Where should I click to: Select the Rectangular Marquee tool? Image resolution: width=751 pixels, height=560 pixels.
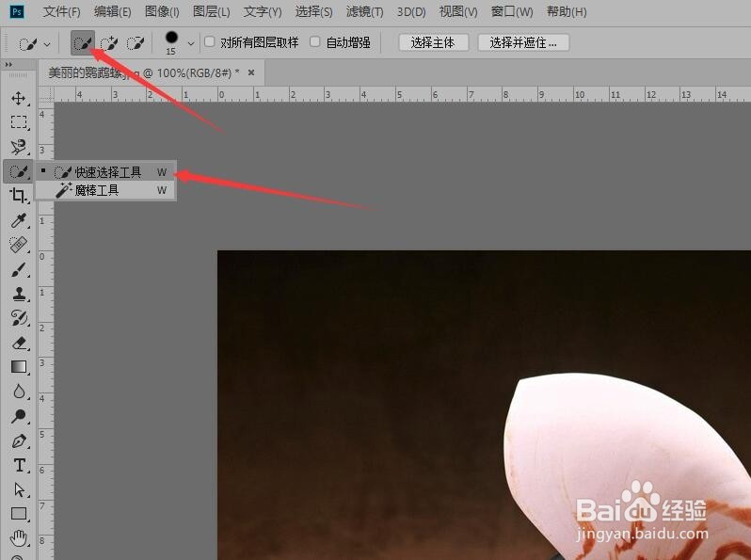[x=19, y=122]
